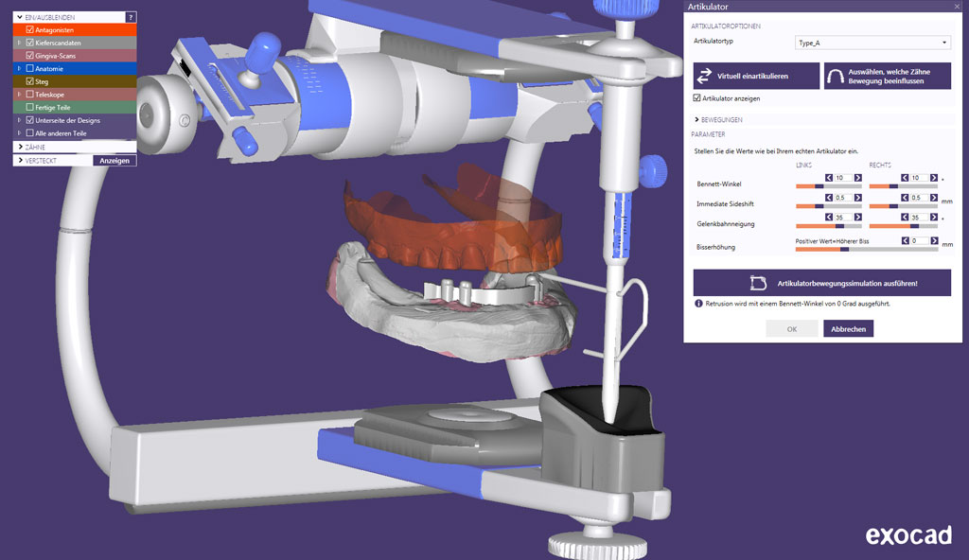Enable the Anatomie checkbox
Image resolution: width=969 pixels, height=560 pixels.
tap(30, 69)
